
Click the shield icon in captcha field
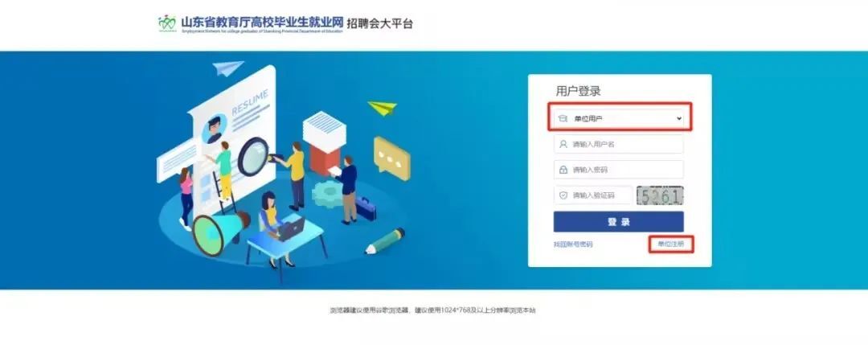[563, 195]
